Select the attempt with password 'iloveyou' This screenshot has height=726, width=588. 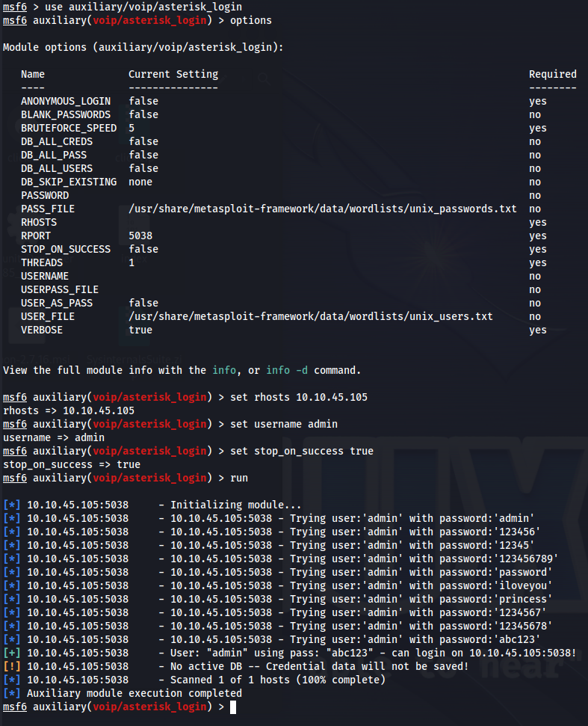(x=278, y=585)
